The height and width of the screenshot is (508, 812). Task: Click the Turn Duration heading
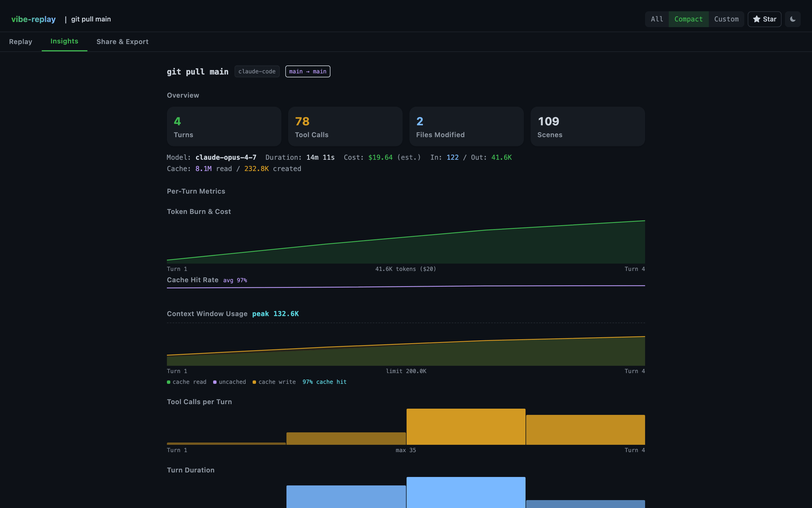[191, 470]
